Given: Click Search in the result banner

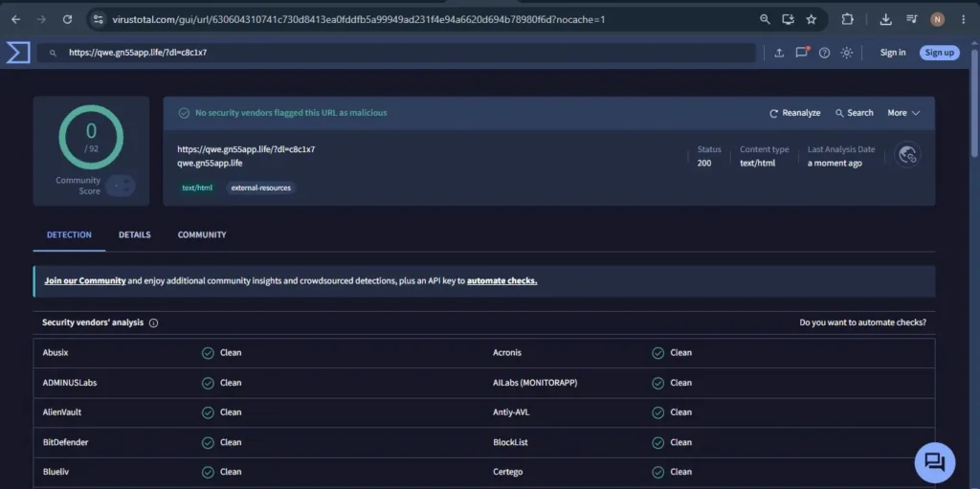Looking at the screenshot, I should 855,113.
